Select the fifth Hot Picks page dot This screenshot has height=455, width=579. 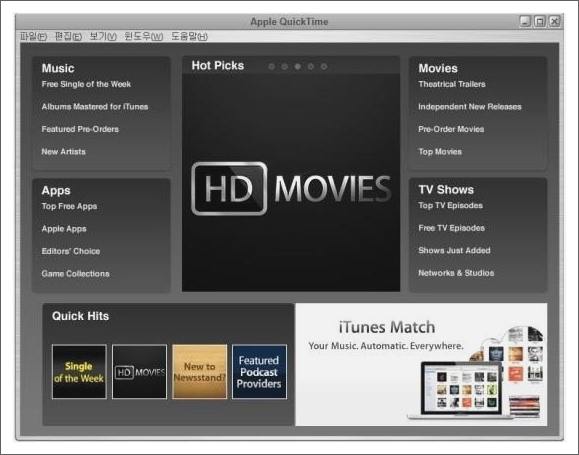click(x=324, y=66)
